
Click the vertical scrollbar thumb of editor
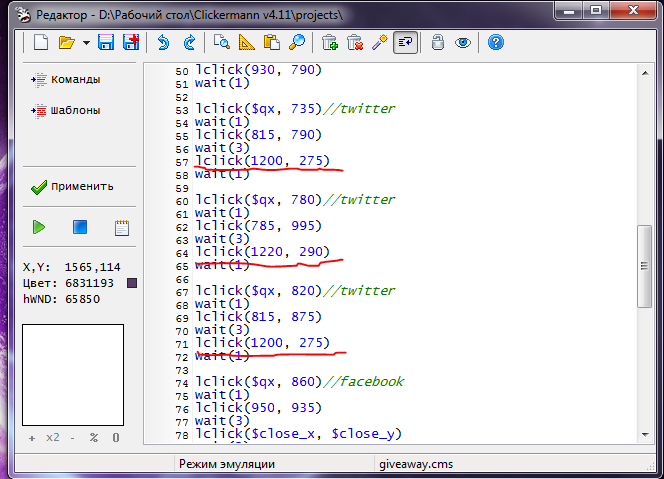[645, 266]
